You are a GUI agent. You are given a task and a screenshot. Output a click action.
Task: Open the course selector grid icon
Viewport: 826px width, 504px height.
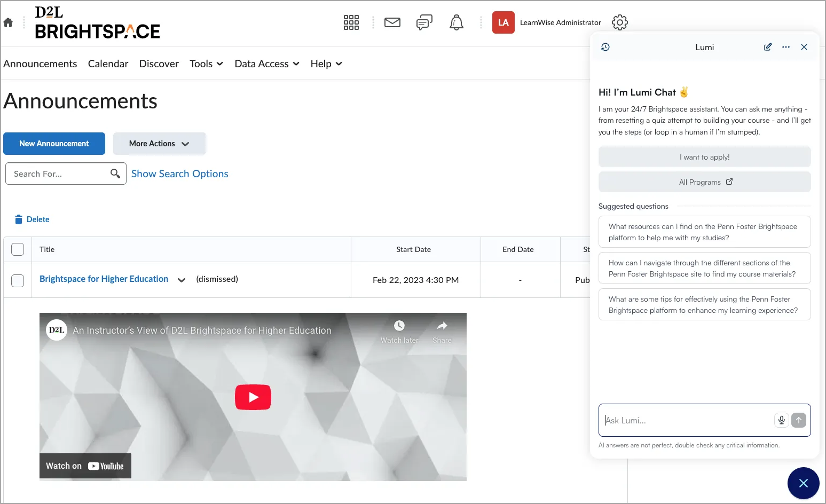tap(351, 22)
